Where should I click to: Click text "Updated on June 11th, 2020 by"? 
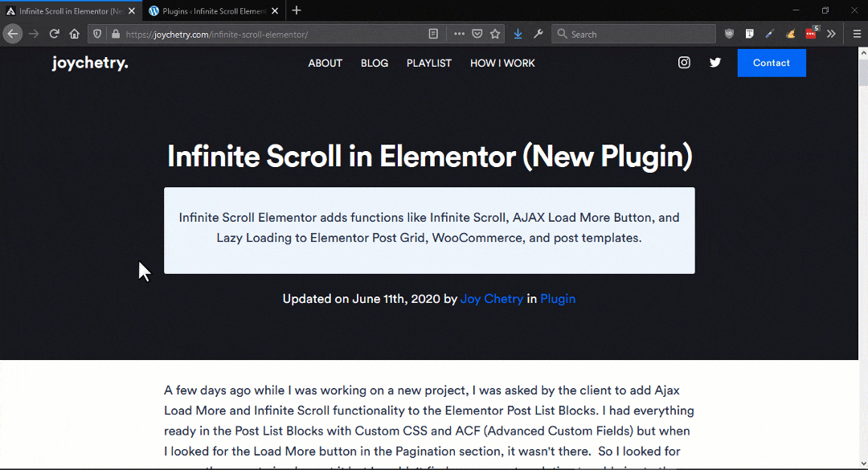pyautogui.click(x=370, y=299)
